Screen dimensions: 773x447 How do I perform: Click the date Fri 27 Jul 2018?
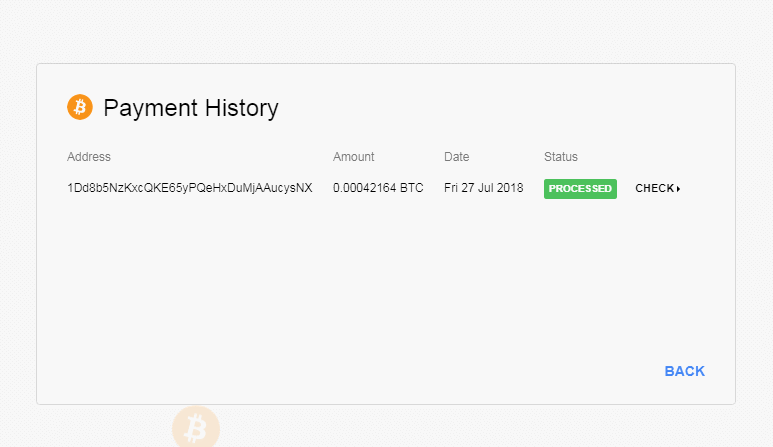click(x=485, y=189)
